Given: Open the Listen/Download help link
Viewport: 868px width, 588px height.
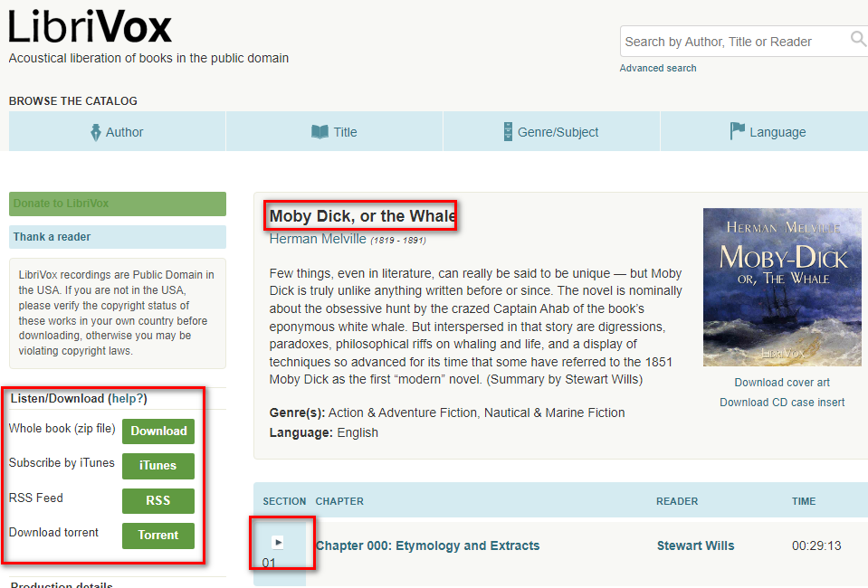Looking at the screenshot, I should pyautogui.click(x=128, y=398).
